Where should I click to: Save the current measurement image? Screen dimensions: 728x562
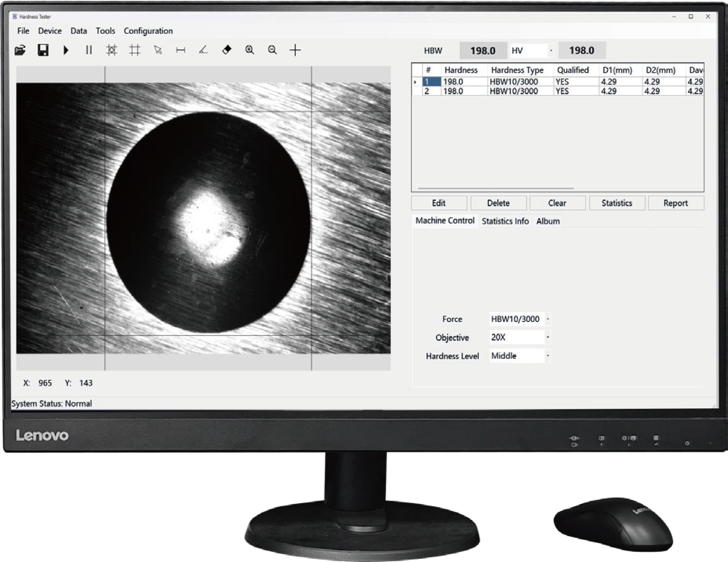(43, 50)
